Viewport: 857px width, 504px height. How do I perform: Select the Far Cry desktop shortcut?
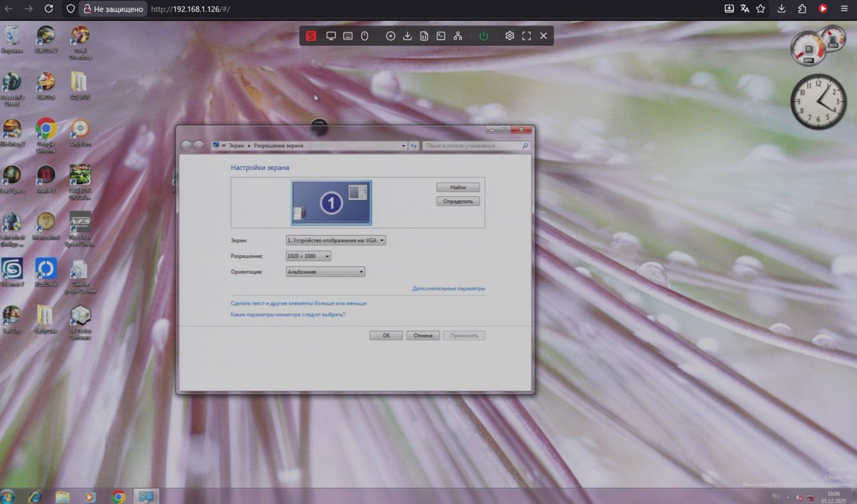[x=11, y=319]
